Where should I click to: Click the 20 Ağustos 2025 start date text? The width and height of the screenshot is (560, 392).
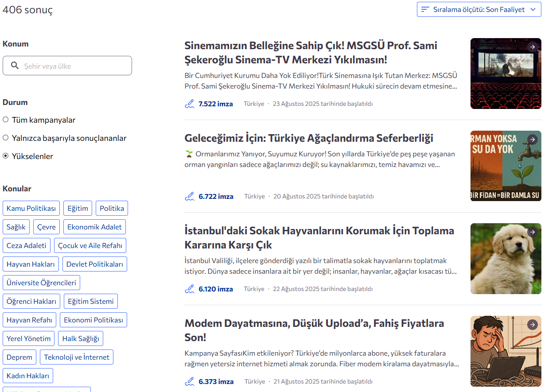tap(323, 196)
